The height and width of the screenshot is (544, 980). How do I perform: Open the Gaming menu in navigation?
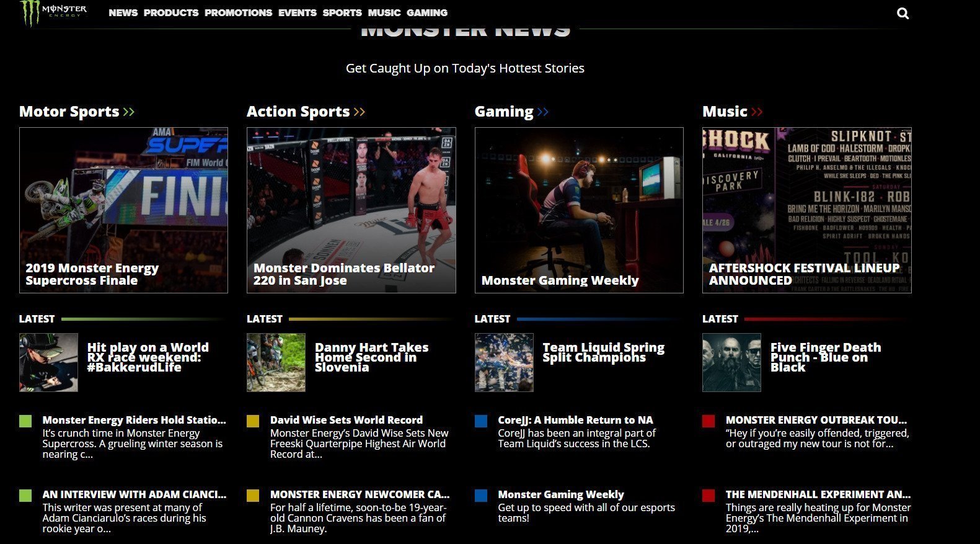point(427,12)
